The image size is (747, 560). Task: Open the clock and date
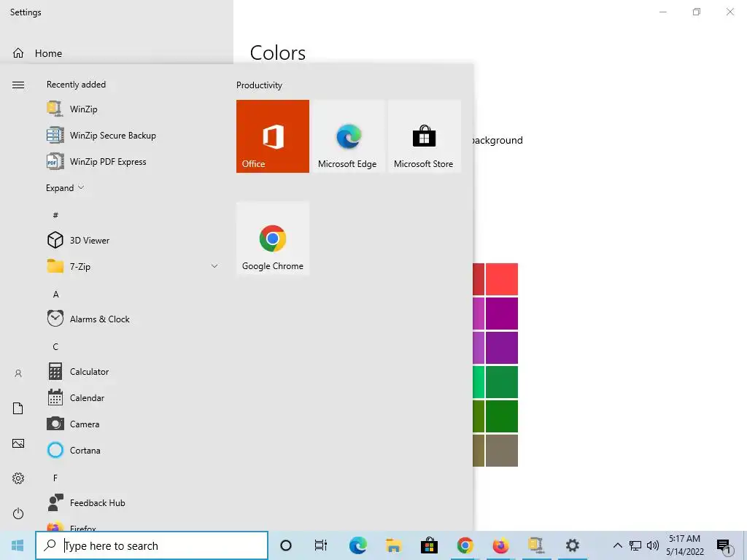click(684, 545)
